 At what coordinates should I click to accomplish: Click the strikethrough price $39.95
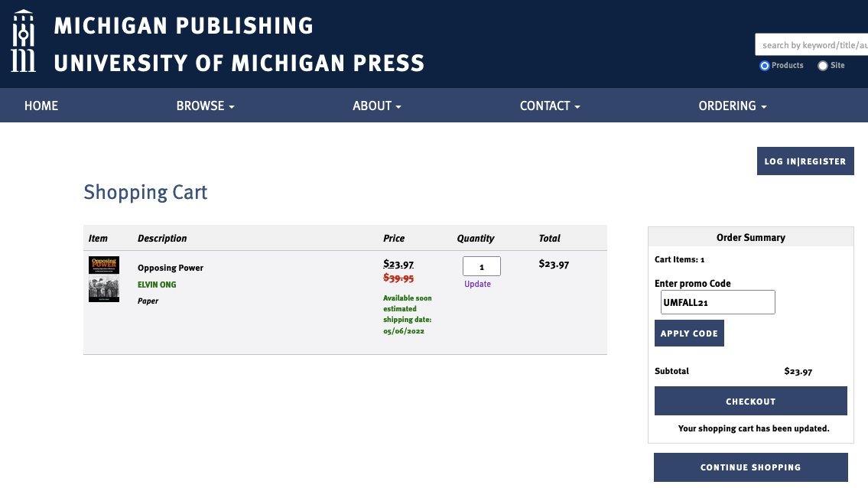(x=398, y=278)
